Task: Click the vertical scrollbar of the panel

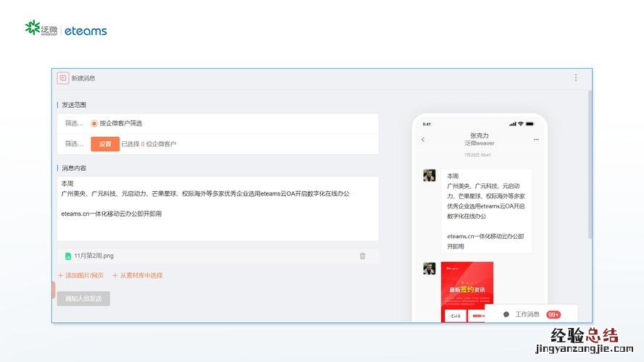Action: [590, 164]
